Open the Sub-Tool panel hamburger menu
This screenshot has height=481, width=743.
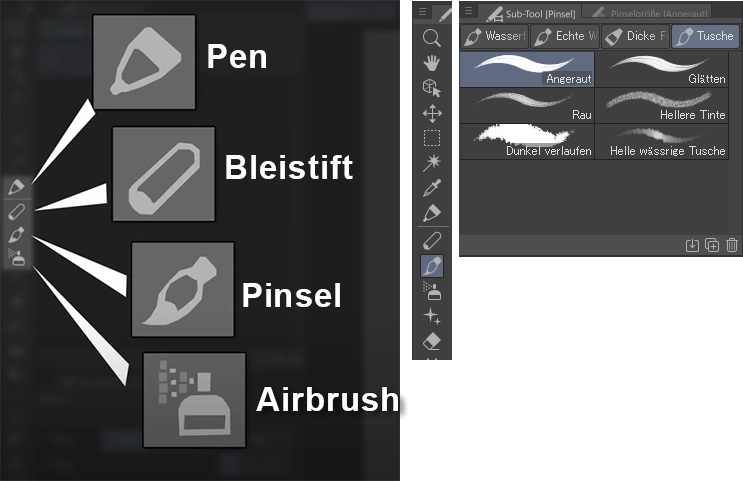point(469,11)
